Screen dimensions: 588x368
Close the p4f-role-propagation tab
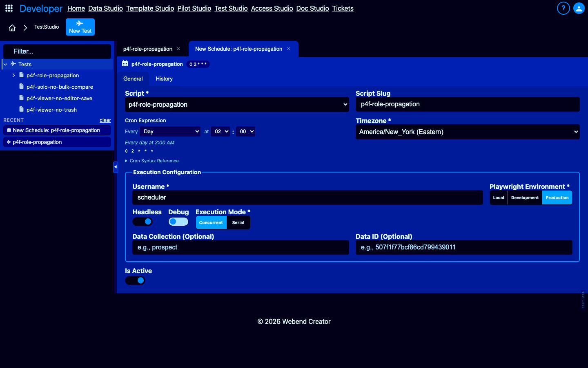pyautogui.click(x=178, y=49)
